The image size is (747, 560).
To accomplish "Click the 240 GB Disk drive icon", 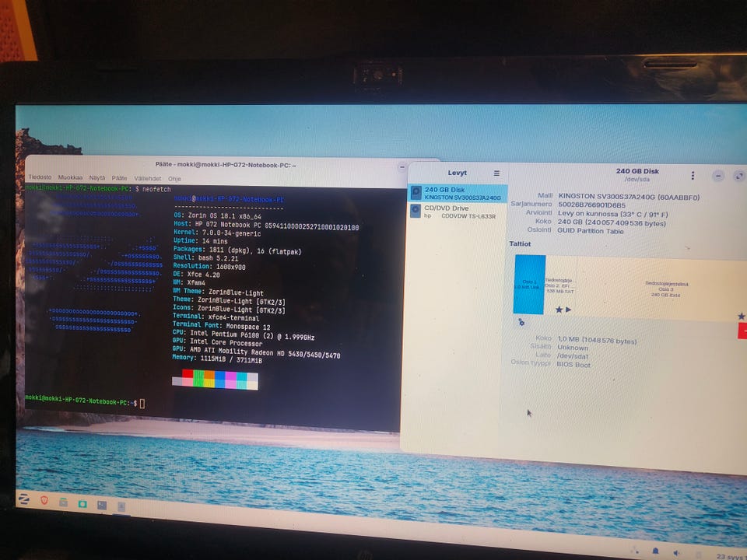I will tap(416, 193).
